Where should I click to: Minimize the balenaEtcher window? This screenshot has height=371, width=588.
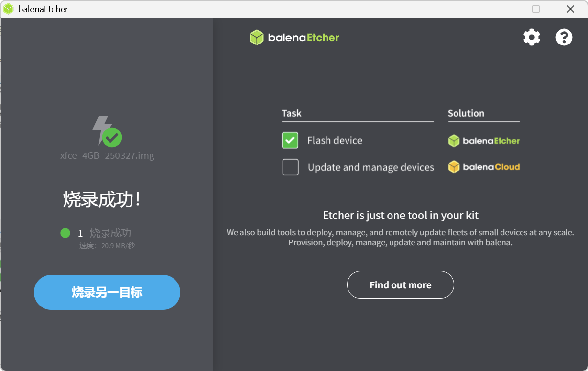point(502,9)
